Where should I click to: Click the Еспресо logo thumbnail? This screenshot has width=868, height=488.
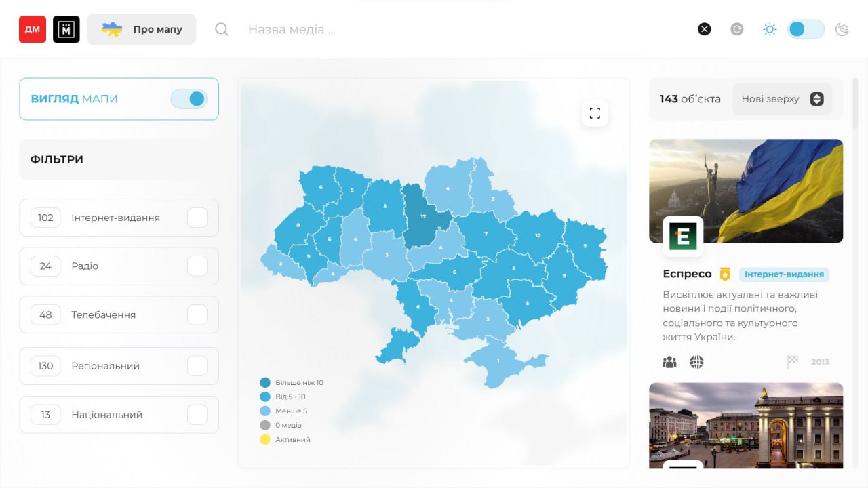(x=683, y=237)
